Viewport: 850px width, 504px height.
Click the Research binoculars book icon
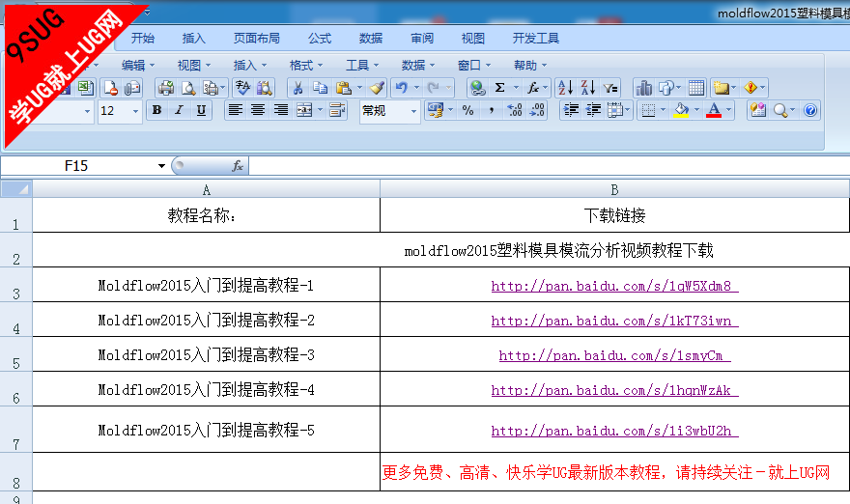tap(264, 88)
